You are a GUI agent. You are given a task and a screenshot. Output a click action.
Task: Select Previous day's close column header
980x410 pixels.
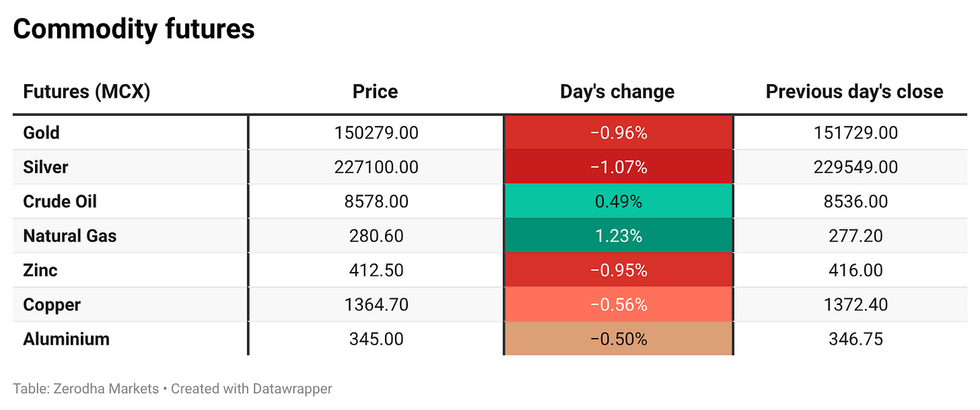pyautogui.click(x=855, y=92)
